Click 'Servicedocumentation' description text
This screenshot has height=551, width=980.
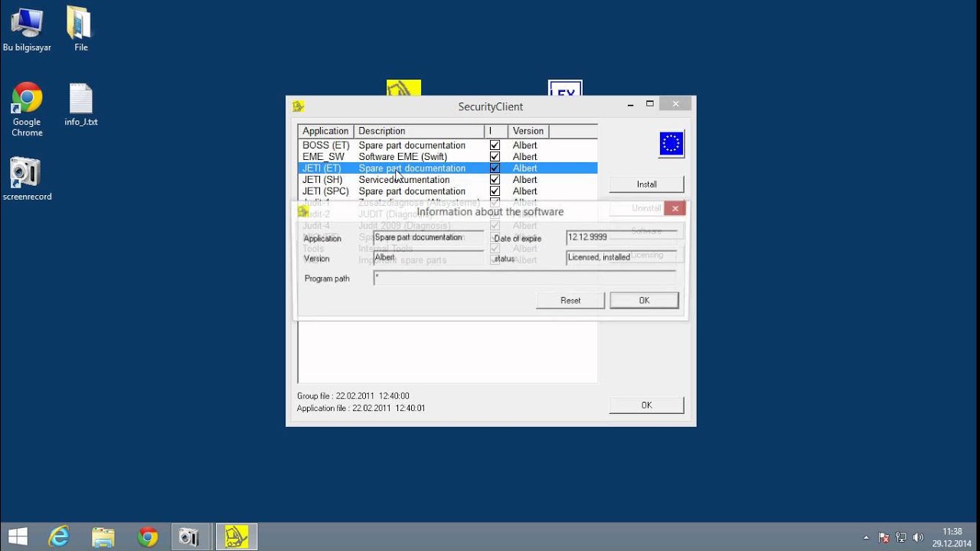404,180
